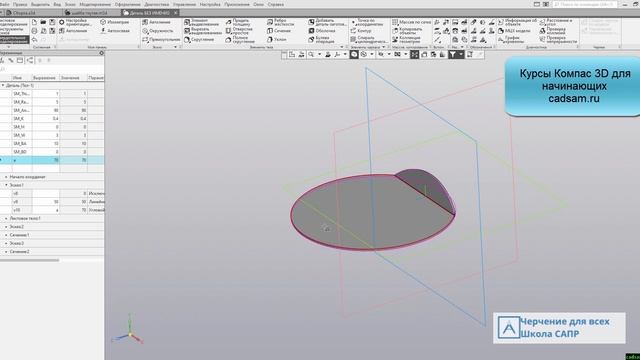This screenshot has width=640, height=360.
Task: Collapse the Деталь (Тел-1) root node
Action: point(3,86)
